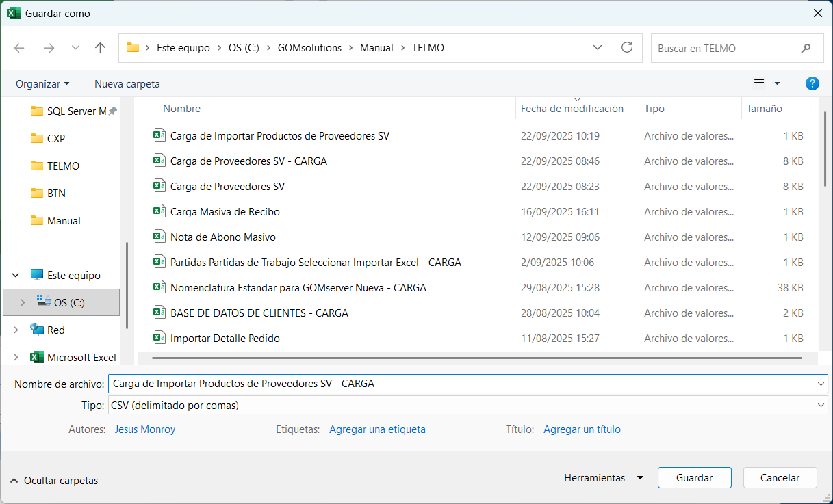Screen dimensions: 833x504
Task: Refresh the TELMO folder view
Action: click(627, 47)
